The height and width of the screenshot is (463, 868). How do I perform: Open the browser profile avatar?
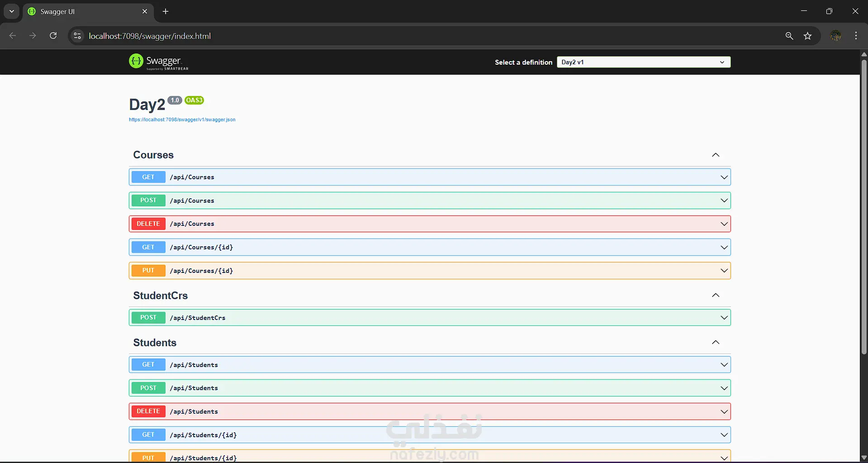tap(836, 36)
